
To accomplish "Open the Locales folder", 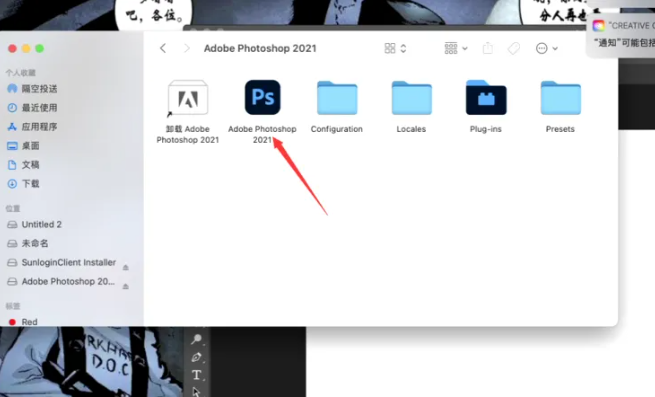I will [411, 98].
